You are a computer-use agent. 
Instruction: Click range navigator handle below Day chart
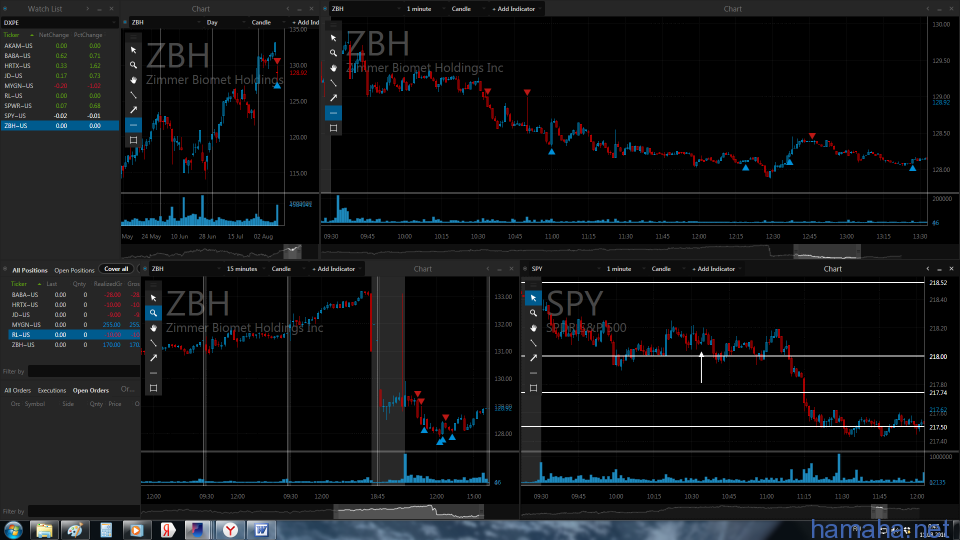293,250
